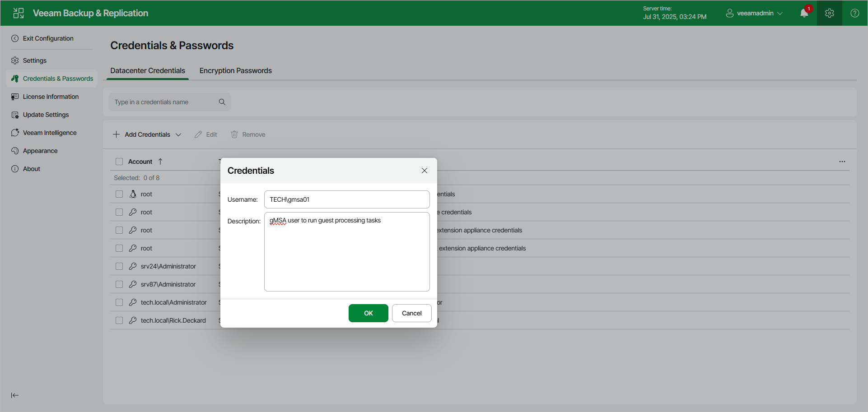Switch to Encryption Passwords tab

[236, 71]
